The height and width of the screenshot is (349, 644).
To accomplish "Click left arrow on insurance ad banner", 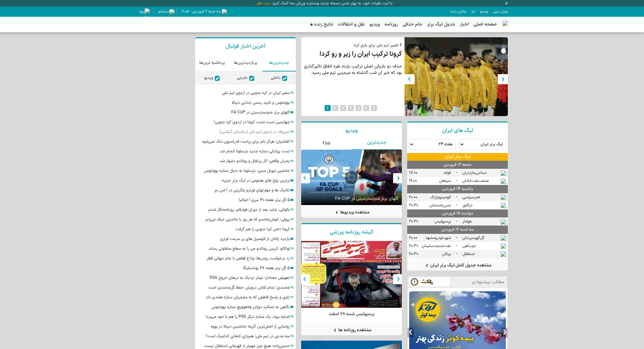I will pyautogui.click(x=411, y=332).
